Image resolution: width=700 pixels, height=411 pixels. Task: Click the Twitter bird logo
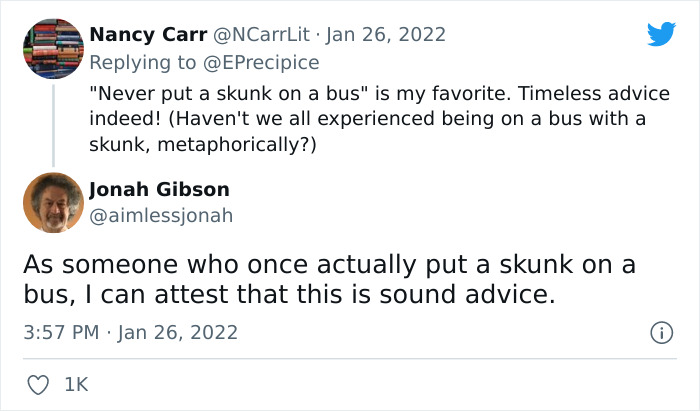[661, 34]
